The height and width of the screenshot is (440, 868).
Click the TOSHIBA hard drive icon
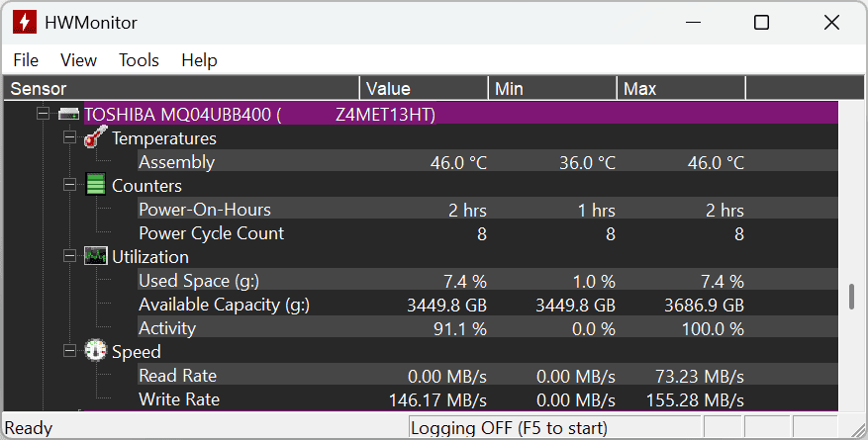coord(69,115)
